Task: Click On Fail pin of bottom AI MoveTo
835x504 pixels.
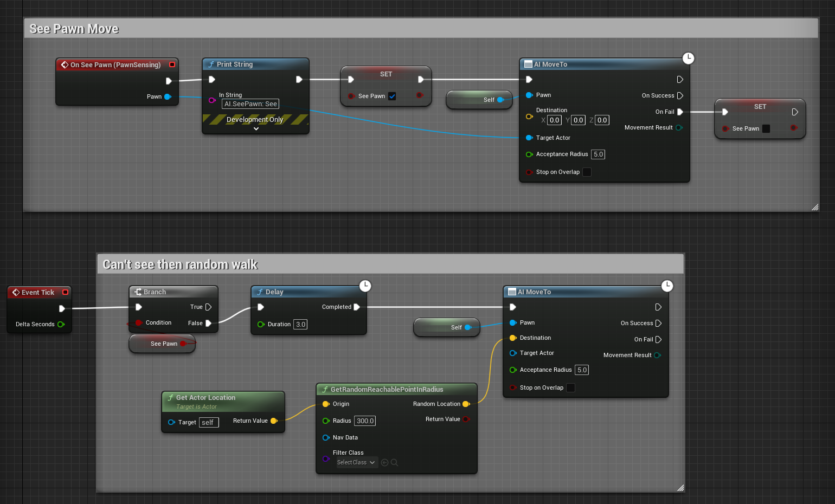Action: tap(658, 339)
